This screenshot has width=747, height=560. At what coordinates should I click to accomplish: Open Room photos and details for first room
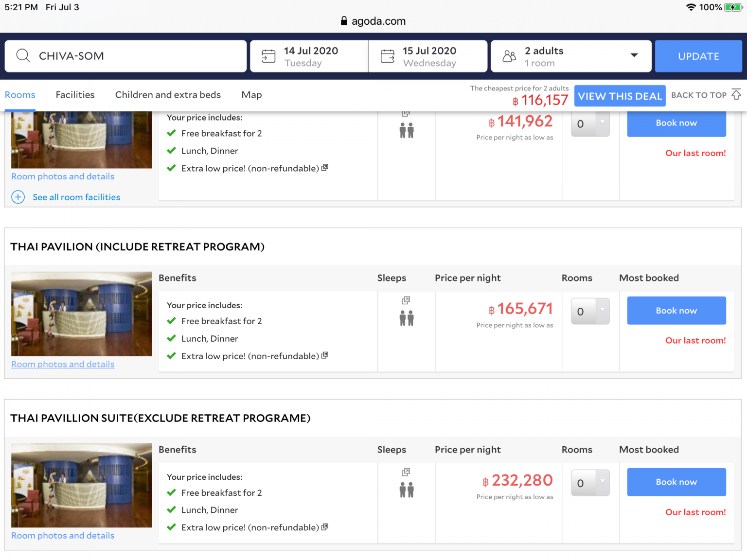coord(63,176)
